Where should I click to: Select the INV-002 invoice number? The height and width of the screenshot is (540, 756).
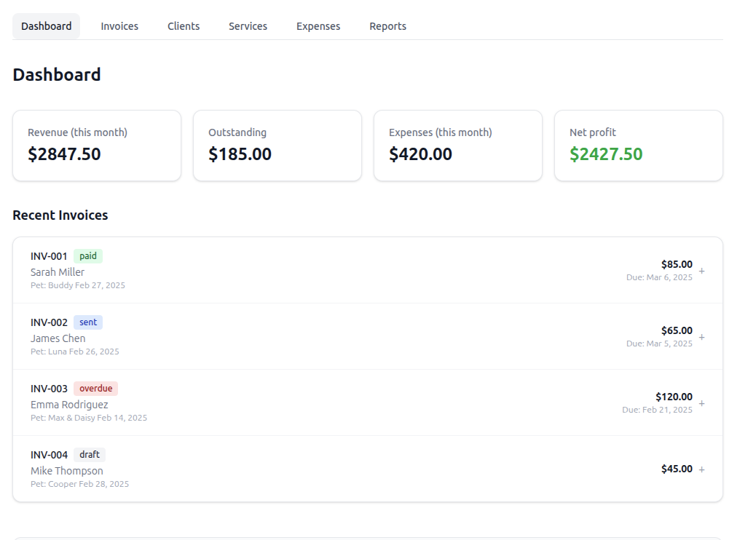click(x=49, y=322)
